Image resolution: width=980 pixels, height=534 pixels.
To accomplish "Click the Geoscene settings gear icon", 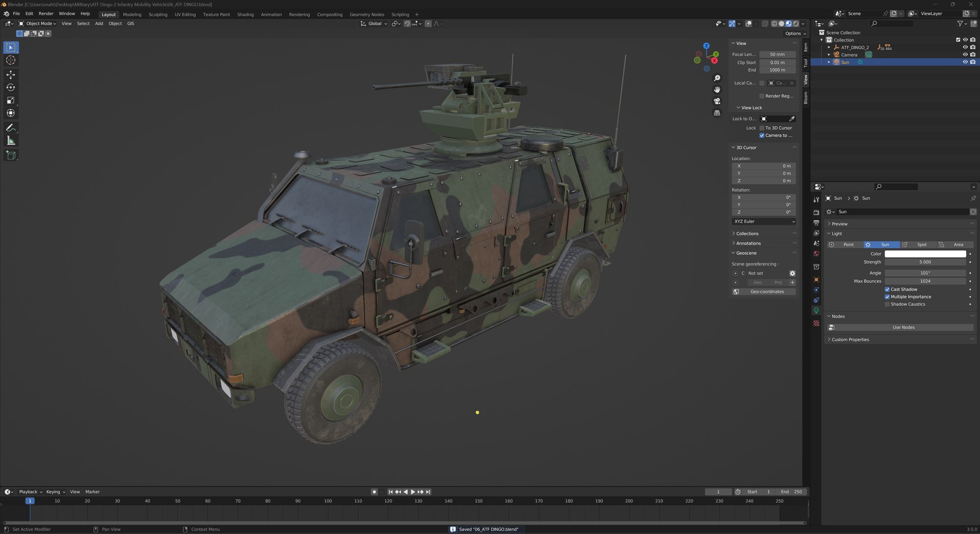I will (x=792, y=273).
